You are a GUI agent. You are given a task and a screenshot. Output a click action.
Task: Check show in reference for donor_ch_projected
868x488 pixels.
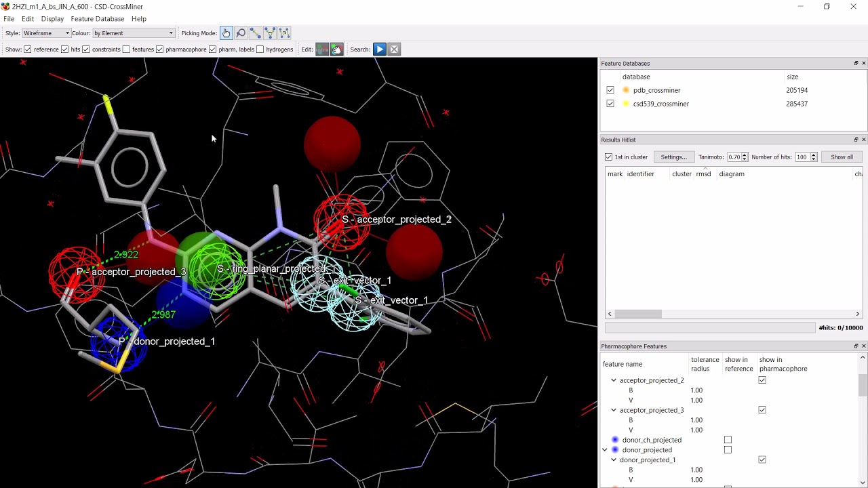pyautogui.click(x=728, y=440)
